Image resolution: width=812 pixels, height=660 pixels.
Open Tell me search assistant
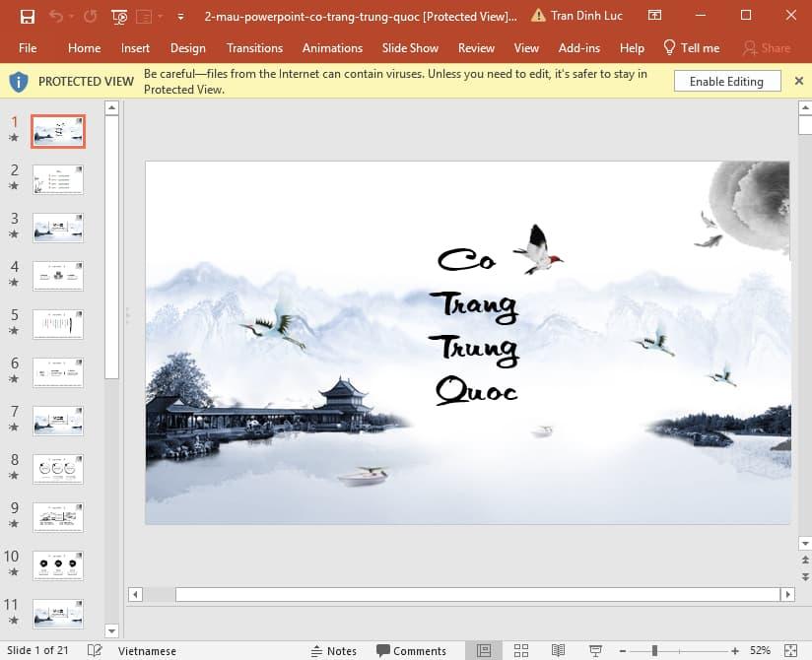tap(691, 47)
